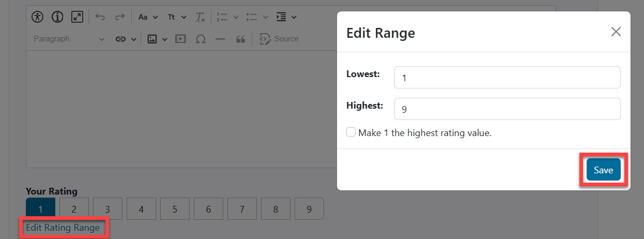This screenshot has width=644, height=239.
Task: Check Make 1 the highest rating value
Action: [351, 132]
